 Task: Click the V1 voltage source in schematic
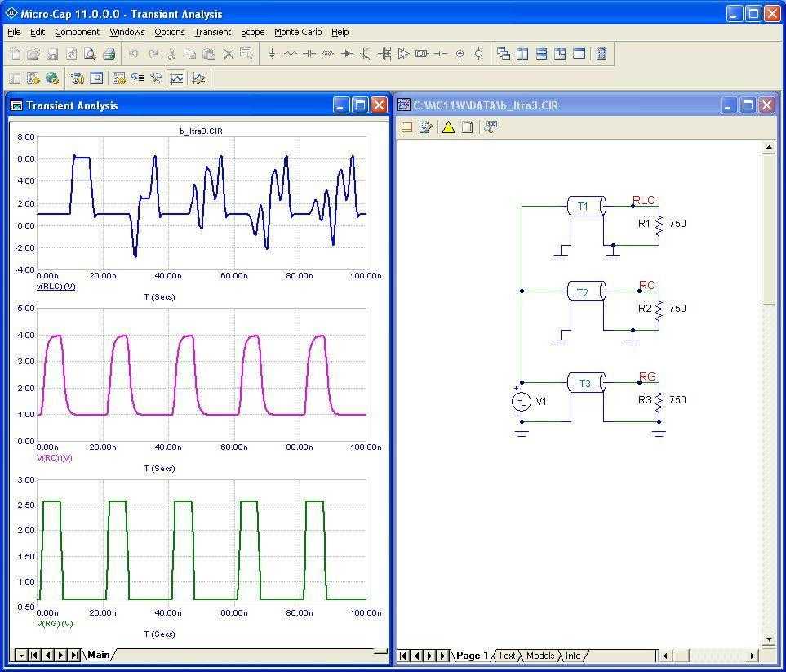tap(522, 402)
